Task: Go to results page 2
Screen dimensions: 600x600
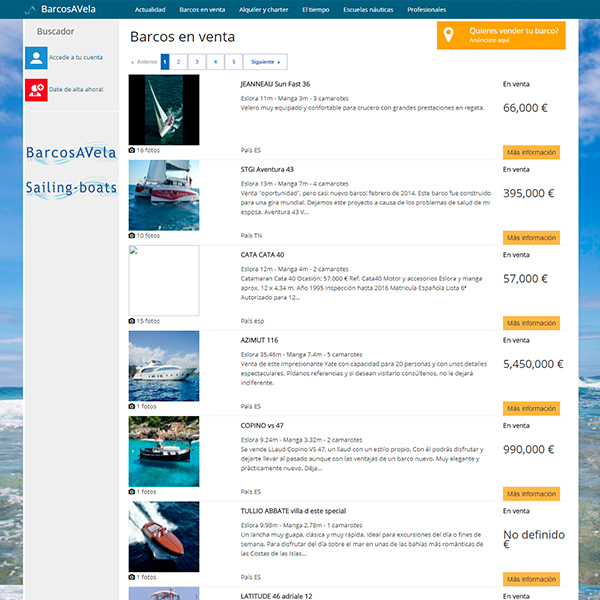Action: [x=178, y=62]
